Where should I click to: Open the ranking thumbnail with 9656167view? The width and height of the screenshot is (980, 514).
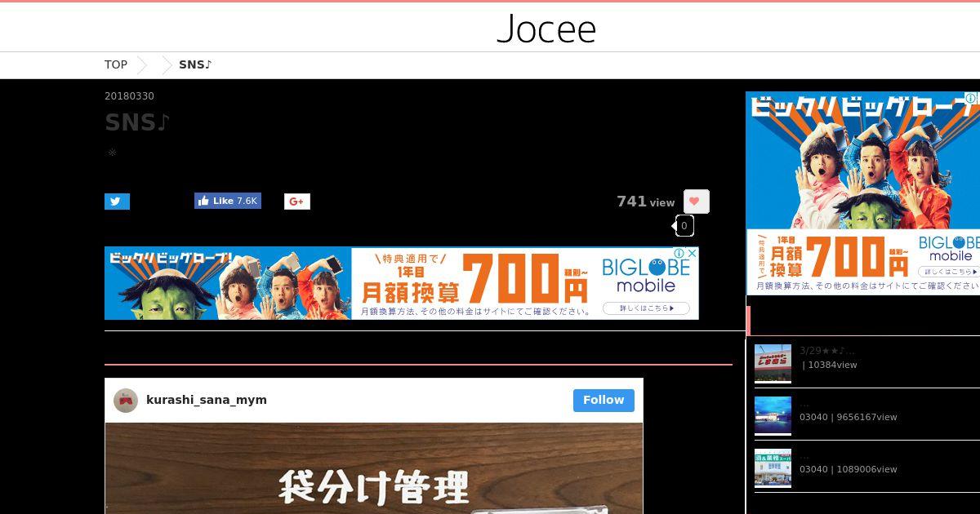coord(773,416)
